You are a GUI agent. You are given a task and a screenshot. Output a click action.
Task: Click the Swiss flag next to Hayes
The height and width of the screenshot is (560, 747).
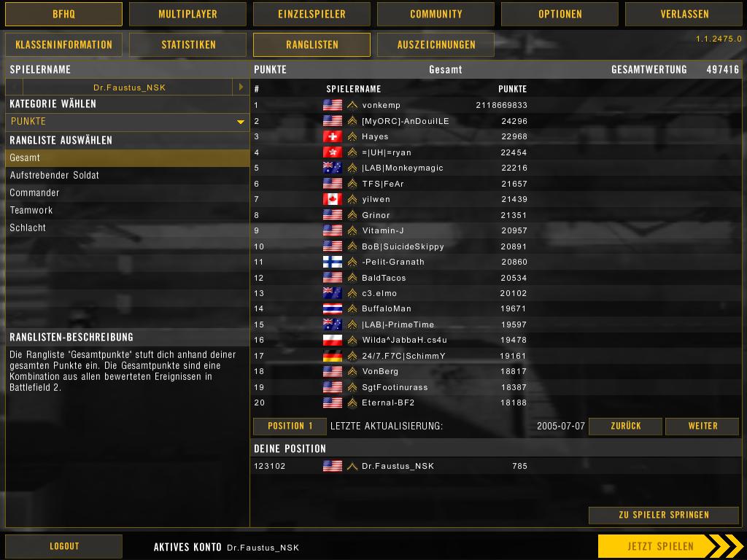333,136
